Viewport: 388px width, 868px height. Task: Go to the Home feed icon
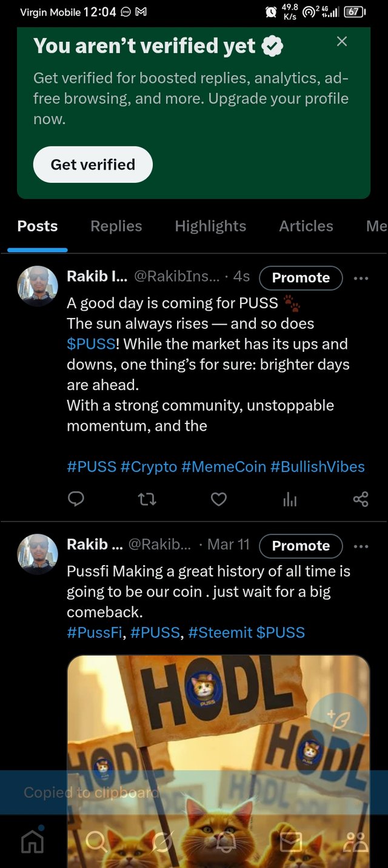[x=33, y=841]
